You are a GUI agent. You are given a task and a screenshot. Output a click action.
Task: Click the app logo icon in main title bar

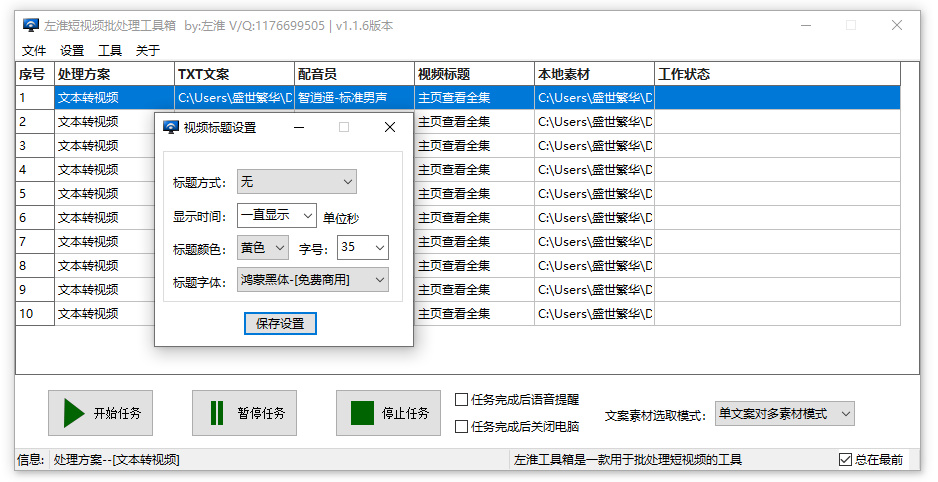pyautogui.click(x=31, y=25)
